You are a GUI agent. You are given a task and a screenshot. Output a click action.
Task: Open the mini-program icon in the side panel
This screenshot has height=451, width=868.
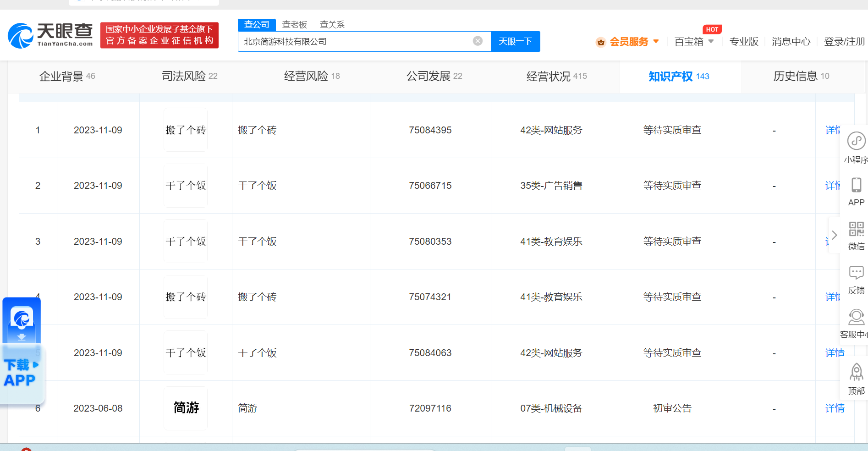click(856, 141)
